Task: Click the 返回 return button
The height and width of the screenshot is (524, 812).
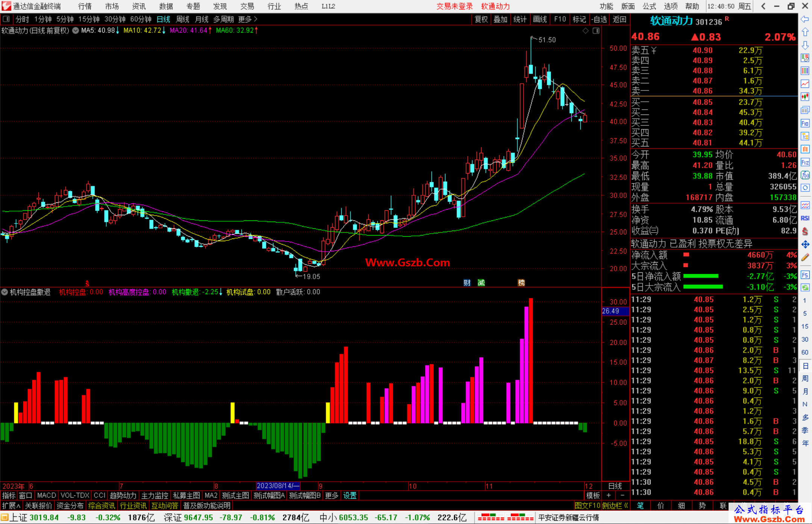Action: (619, 19)
